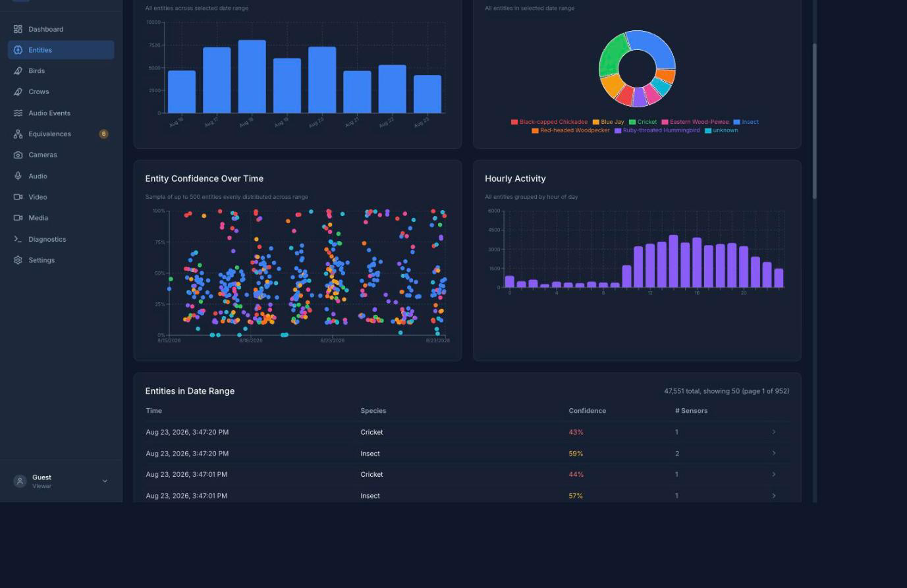The width and height of the screenshot is (907, 588).
Task: Open the 44% Cricket row chevron
Action: click(x=774, y=474)
